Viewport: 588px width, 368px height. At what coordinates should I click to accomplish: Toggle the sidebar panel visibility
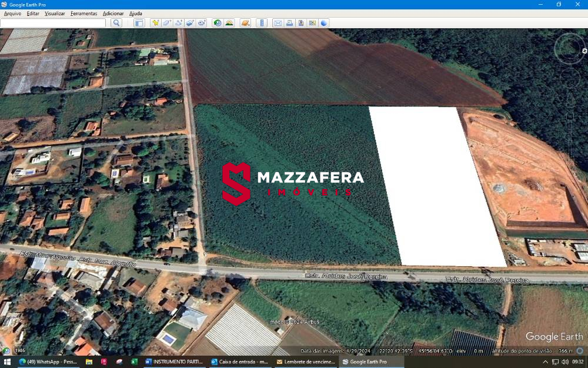(x=139, y=23)
